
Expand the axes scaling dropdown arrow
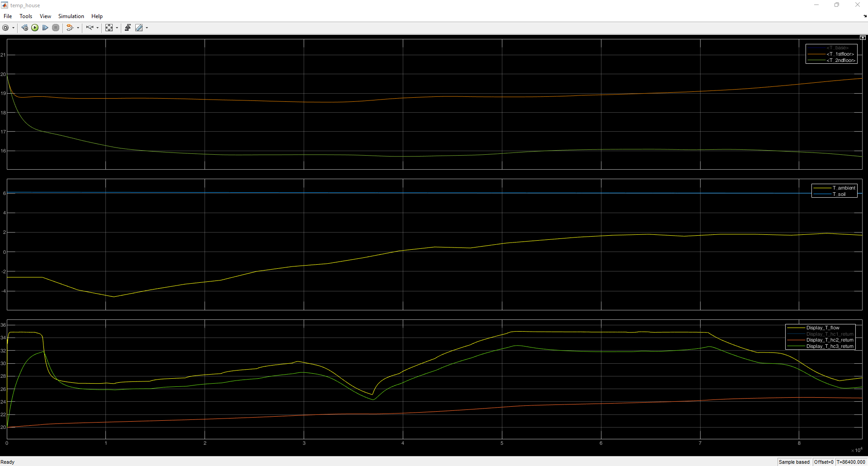pyautogui.click(x=117, y=28)
